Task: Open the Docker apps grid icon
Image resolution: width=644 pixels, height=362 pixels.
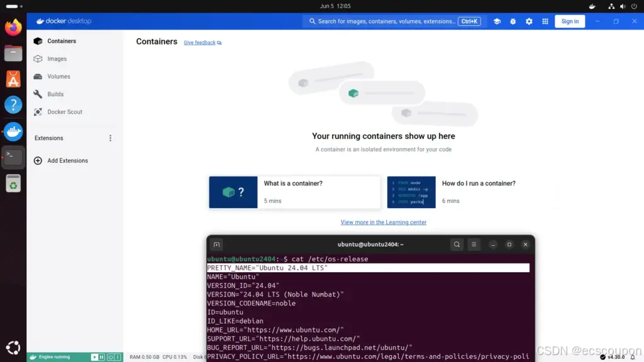Action: 545,21
